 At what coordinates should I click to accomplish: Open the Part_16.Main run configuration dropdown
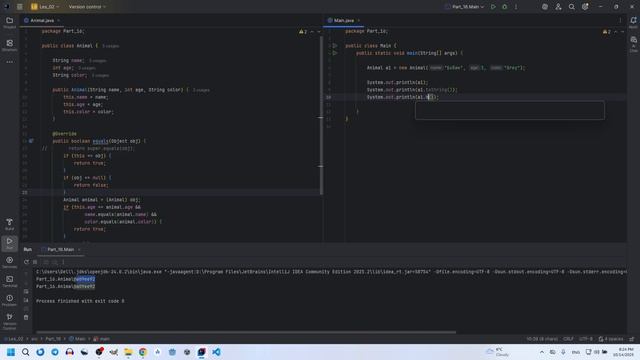click(464, 7)
